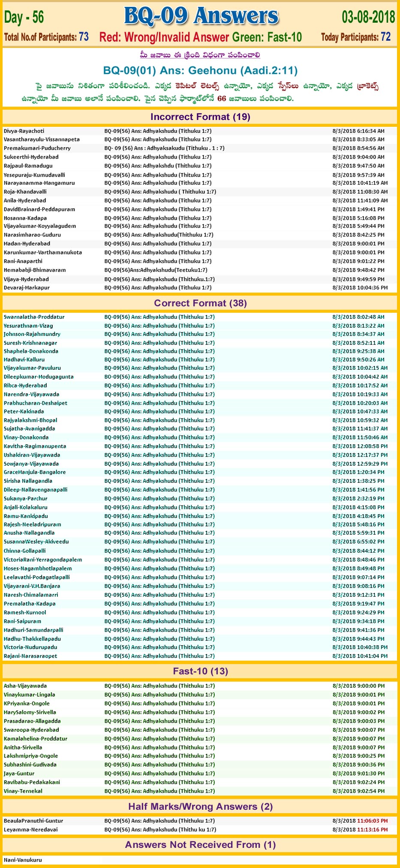
Task: Click the timestamp 8/3/2018 10:04:36 PM
Action: tap(360, 287)
